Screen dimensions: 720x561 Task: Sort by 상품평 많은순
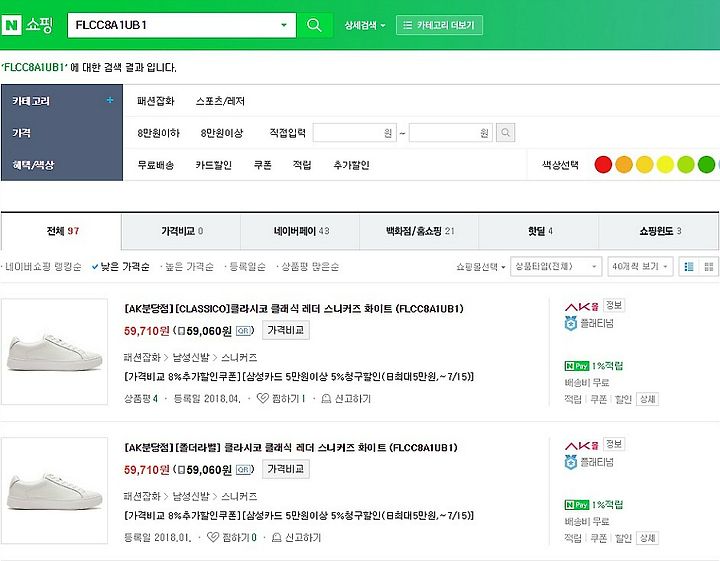pos(309,267)
